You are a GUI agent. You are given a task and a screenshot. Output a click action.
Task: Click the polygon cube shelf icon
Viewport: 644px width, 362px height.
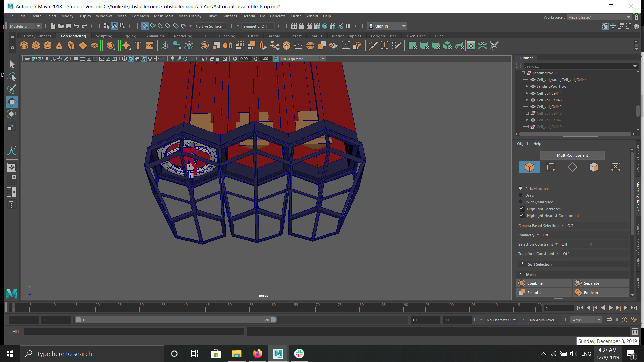point(36,45)
